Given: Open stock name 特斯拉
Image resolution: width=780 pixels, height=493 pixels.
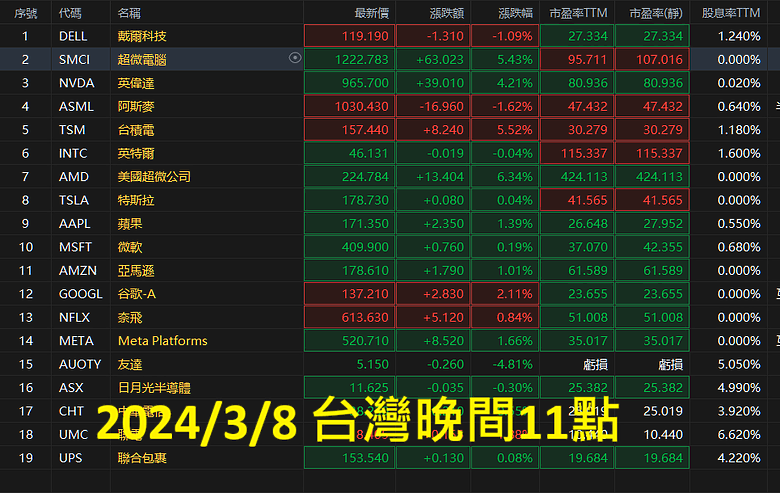Looking at the screenshot, I should (x=136, y=200).
